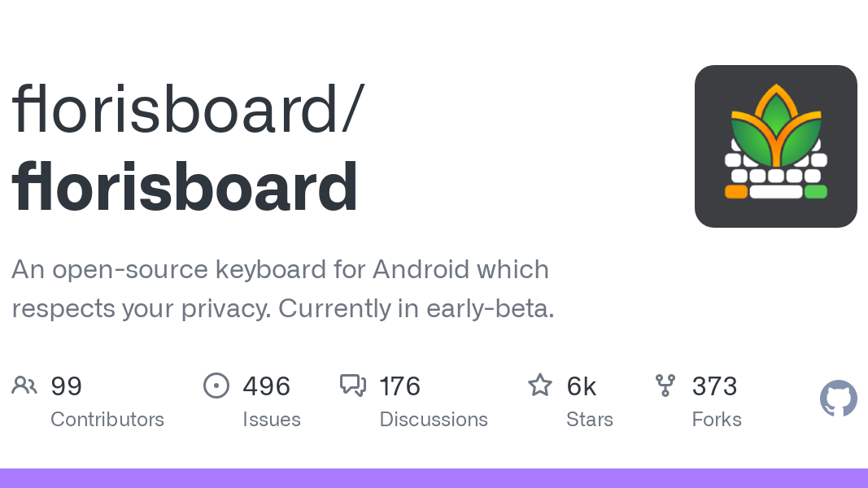Select the 176 discussions count
Screen dimensions: 868x488
pos(399,386)
